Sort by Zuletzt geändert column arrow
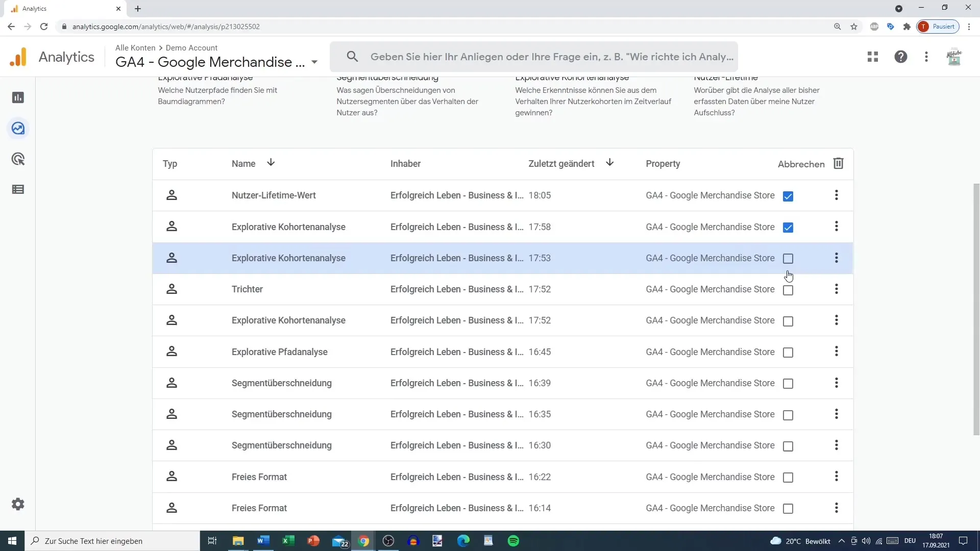Screen dimensions: 980x551 (609, 162)
